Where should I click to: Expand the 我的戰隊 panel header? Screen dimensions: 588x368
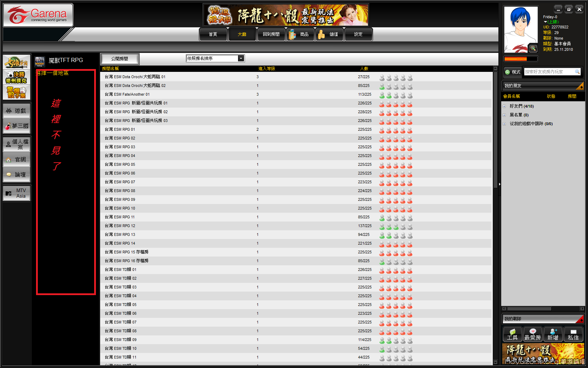click(543, 319)
